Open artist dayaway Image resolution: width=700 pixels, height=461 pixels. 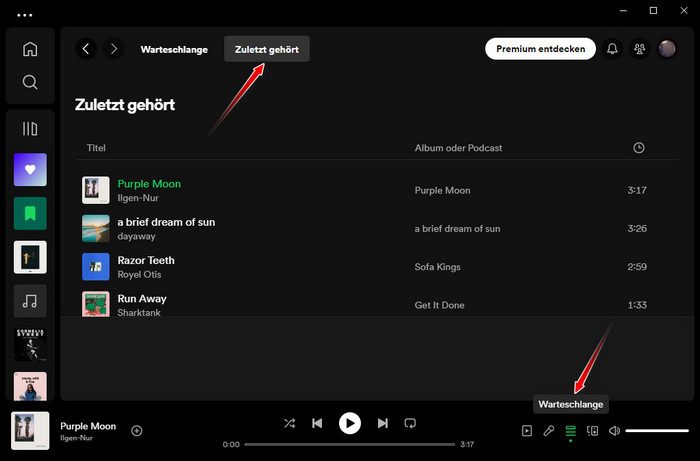pos(136,236)
